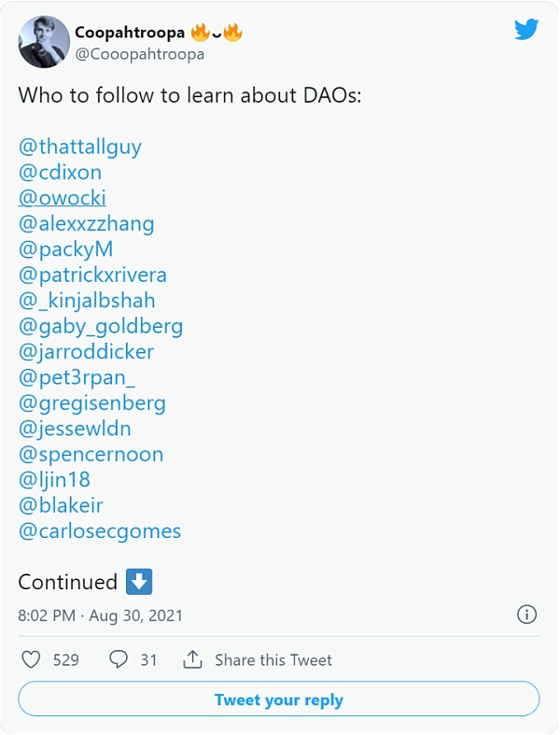The width and height of the screenshot is (560, 735).
Task: Click the Coopahtroopa display name
Action: tap(130, 33)
